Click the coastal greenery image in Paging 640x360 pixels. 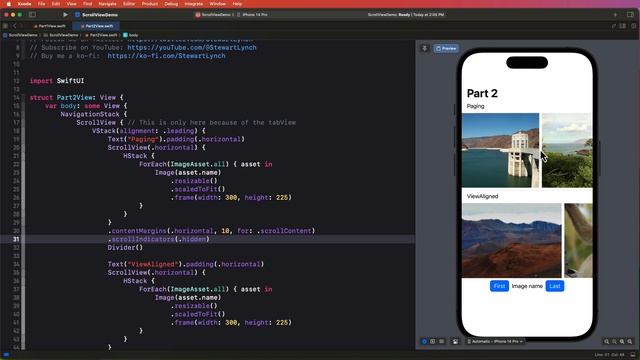567,150
